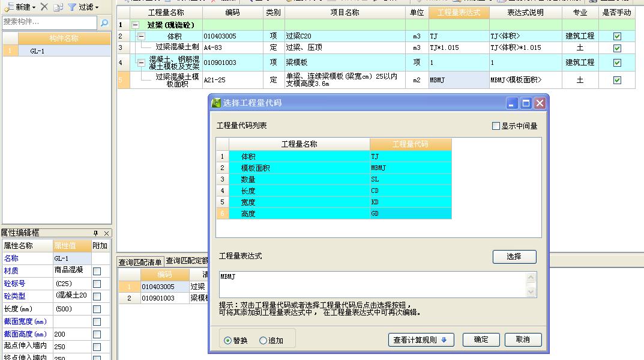Select 模板面积 MBMJ row in the code list
Image resolution: width=644 pixels, height=360 pixels.
click(334, 168)
